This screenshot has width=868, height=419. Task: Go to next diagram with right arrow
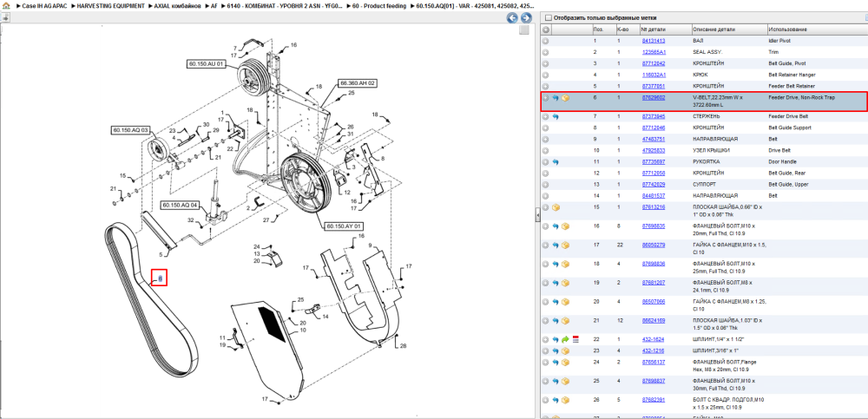pos(527,17)
